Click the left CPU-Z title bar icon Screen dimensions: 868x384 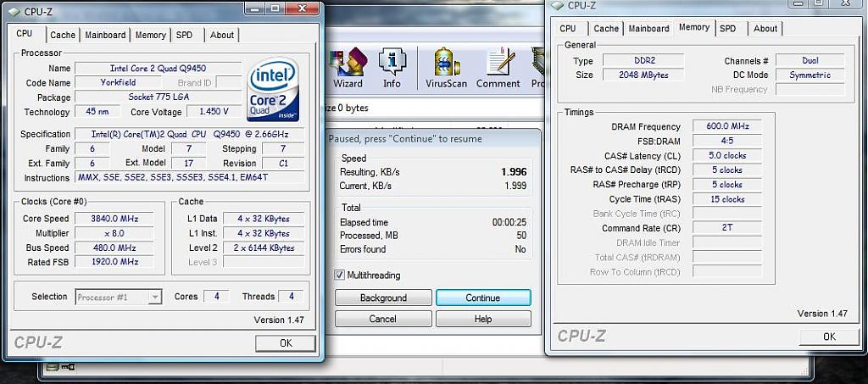click(x=14, y=12)
